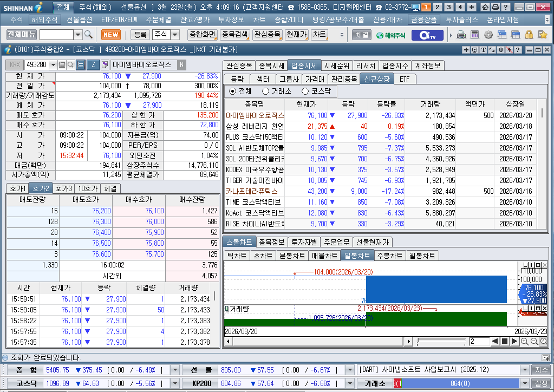This screenshot has height=392, width=554.
Task: Click the chart range slider track
Action: [441, 342]
